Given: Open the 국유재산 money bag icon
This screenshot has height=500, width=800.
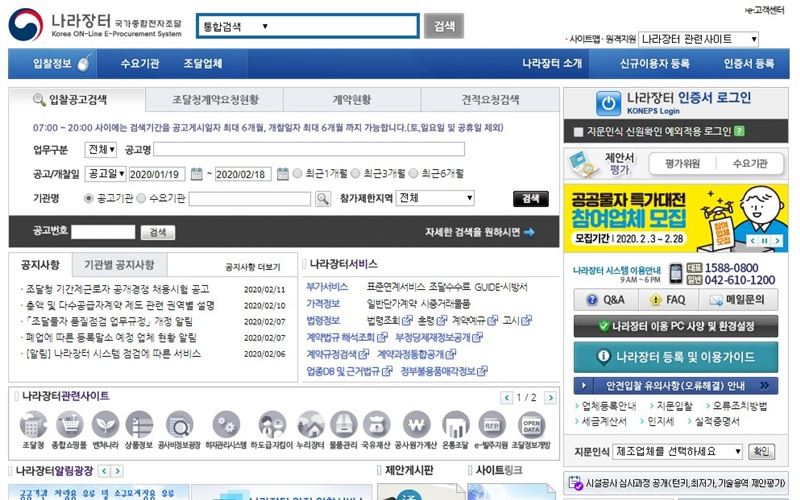Looking at the screenshot, I should pos(376,424).
